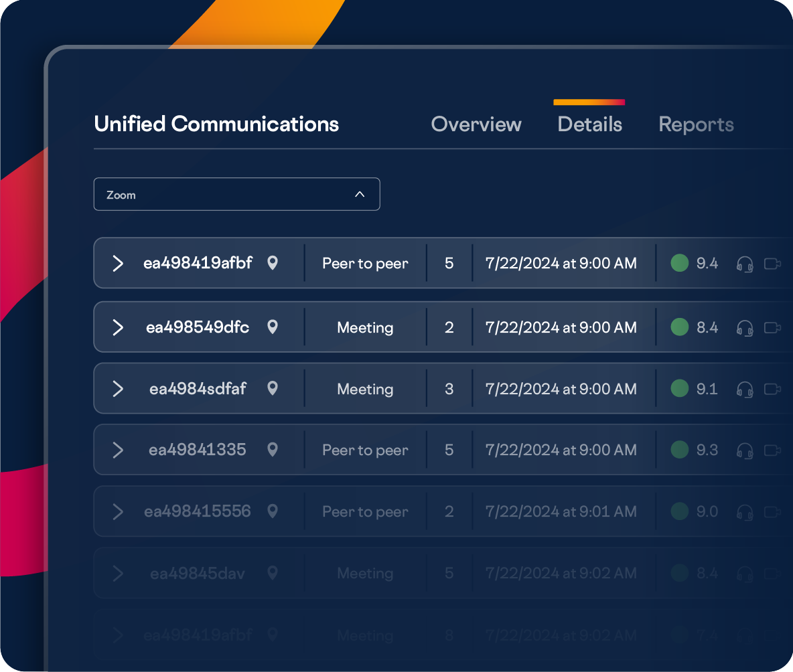Screen dimensions: 793x672
Task: Click the ea49841335 session ID
Action: click(x=197, y=450)
